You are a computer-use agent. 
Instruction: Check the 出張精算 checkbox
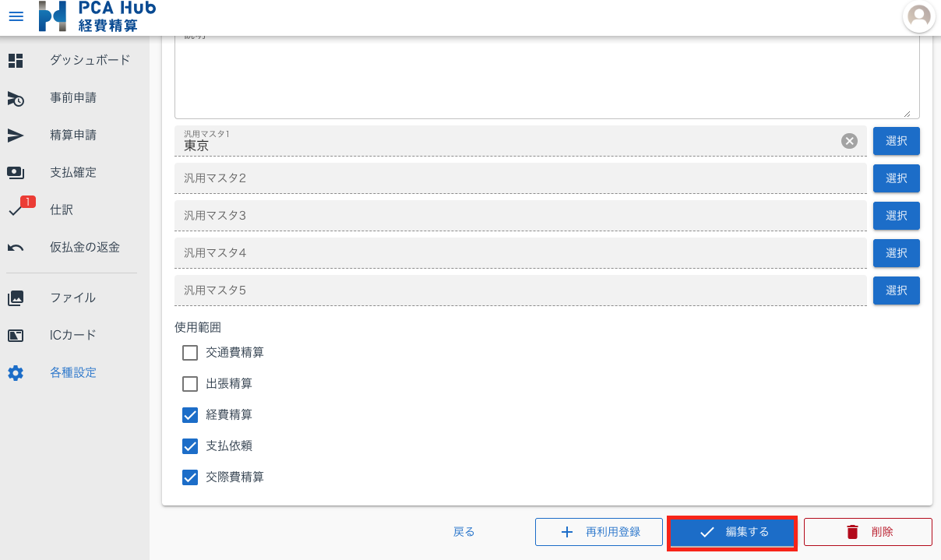(x=190, y=384)
